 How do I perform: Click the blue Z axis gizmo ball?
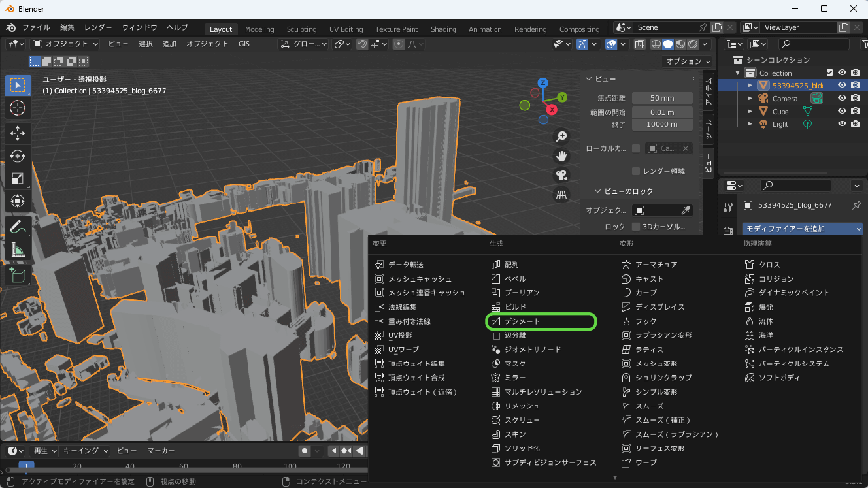click(542, 82)
